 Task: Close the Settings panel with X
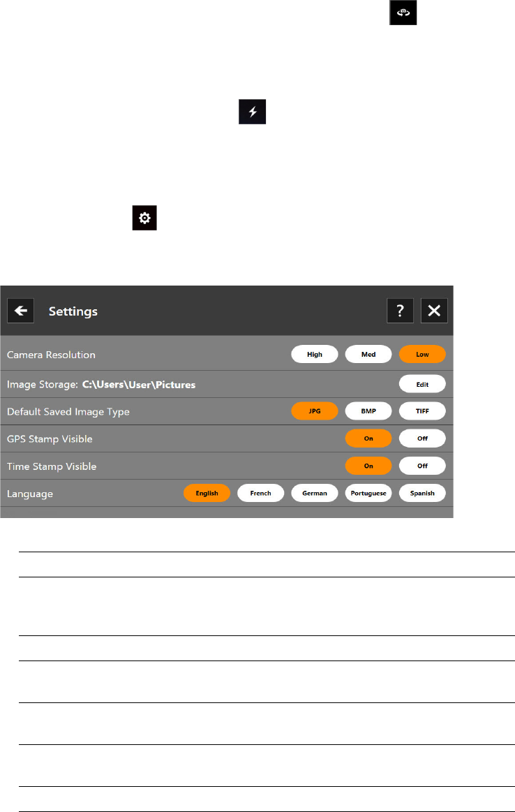coord(434,311)
